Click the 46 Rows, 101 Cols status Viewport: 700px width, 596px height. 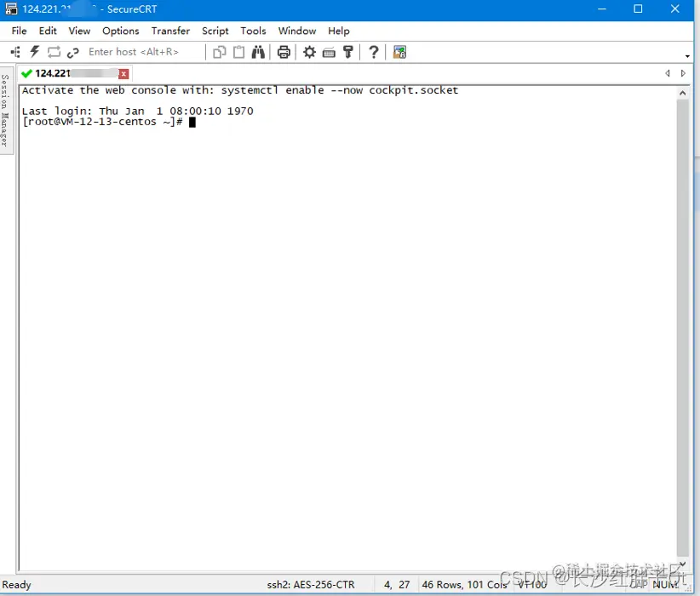coord(464,584)
